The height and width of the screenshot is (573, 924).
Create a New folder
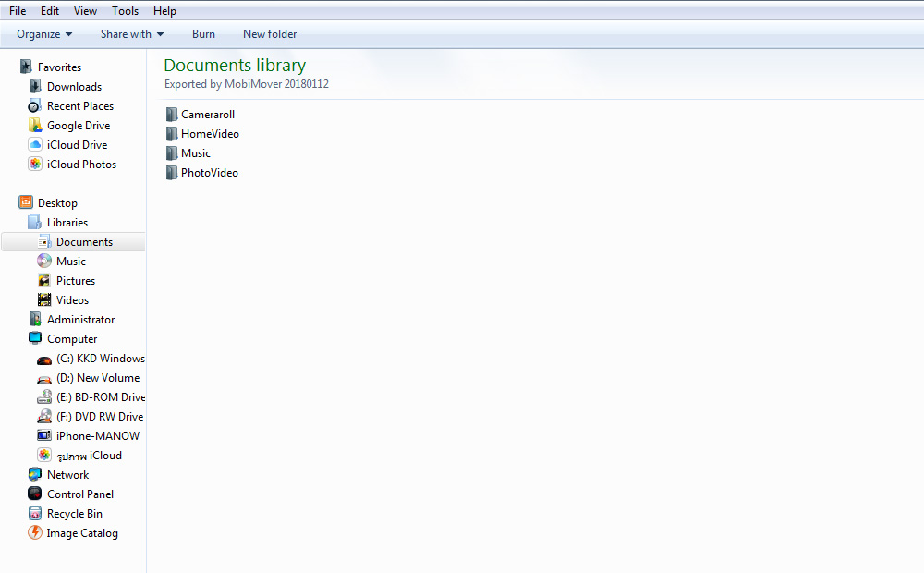(x=269, y=34)
